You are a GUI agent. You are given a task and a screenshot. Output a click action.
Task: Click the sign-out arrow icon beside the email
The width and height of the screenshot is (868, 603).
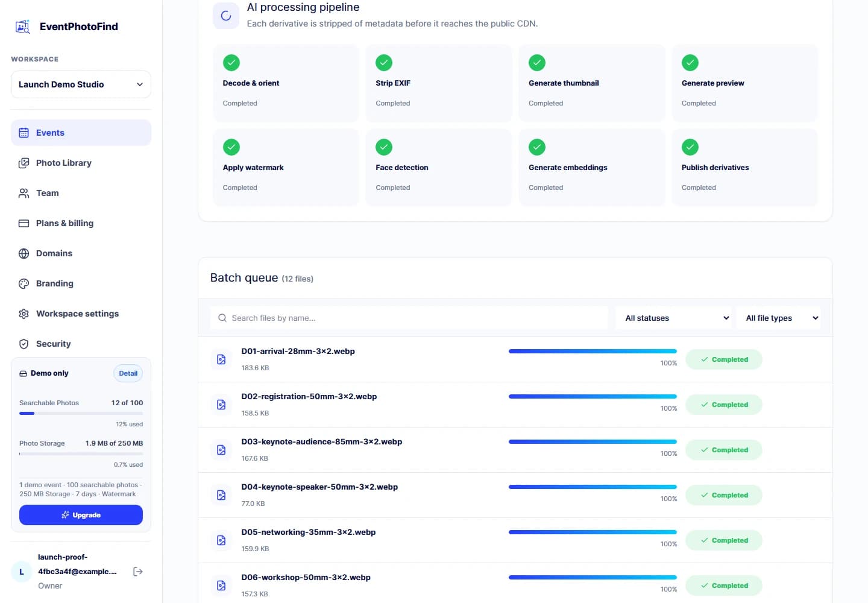point(138,572)
